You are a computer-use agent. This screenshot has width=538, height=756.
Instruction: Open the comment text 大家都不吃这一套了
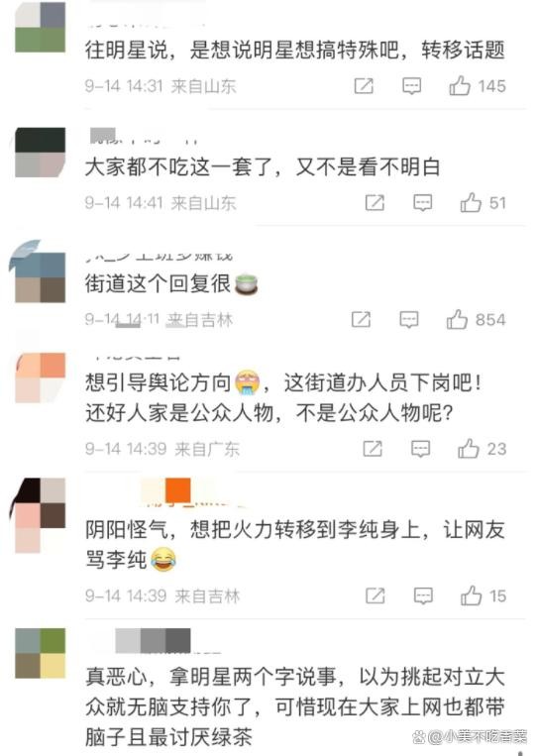click(x=263, y=167)
